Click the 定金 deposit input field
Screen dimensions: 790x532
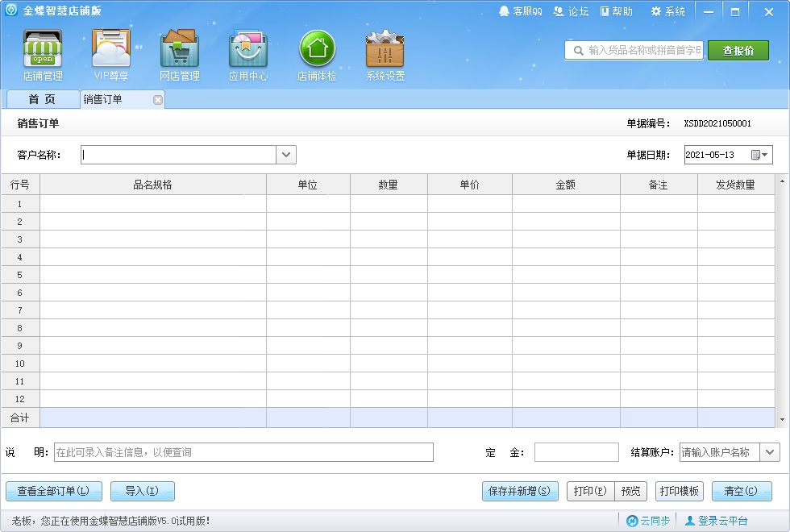(x=576, y=452)
